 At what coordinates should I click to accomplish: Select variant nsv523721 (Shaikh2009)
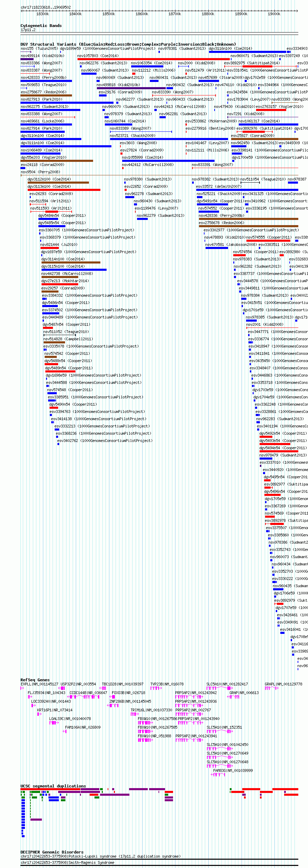click(x=133, y=136)
